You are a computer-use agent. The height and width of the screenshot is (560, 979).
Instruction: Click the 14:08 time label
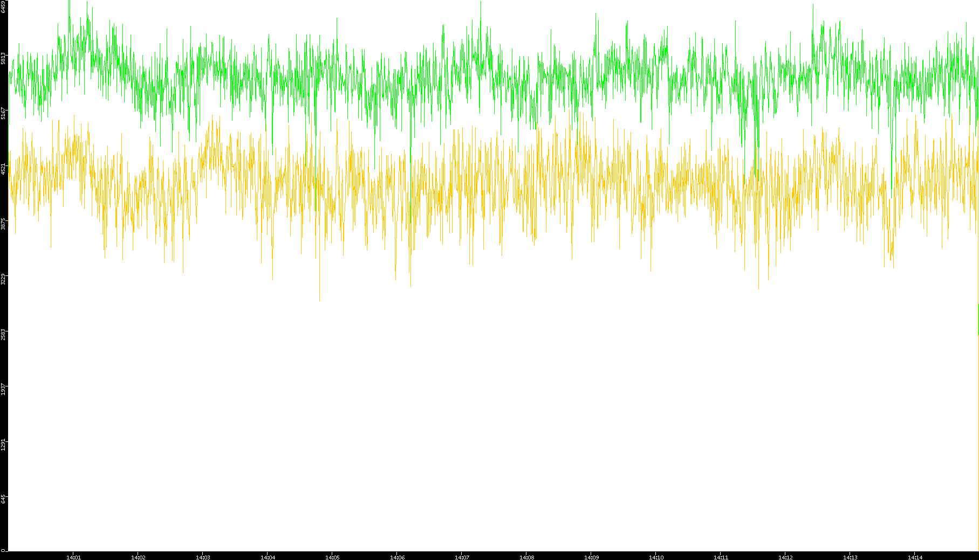click(527, 557)
